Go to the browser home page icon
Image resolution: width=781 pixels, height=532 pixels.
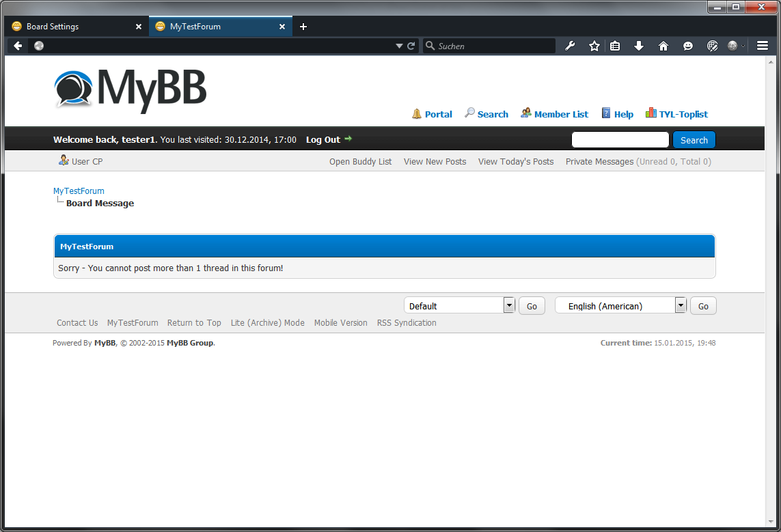pos(663,46)
